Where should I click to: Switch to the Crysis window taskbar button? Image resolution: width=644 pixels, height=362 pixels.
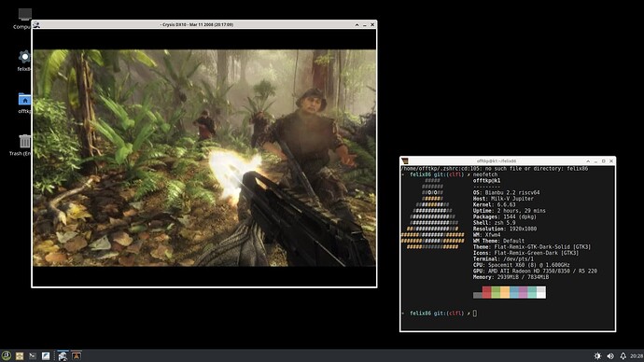coord(63,355)
